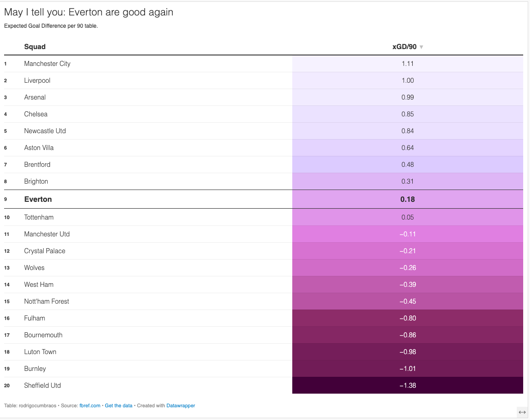Select the 0.48 value cell
Image resolution: width=530 pixels, height=420 pixels.
coord(408,165)
